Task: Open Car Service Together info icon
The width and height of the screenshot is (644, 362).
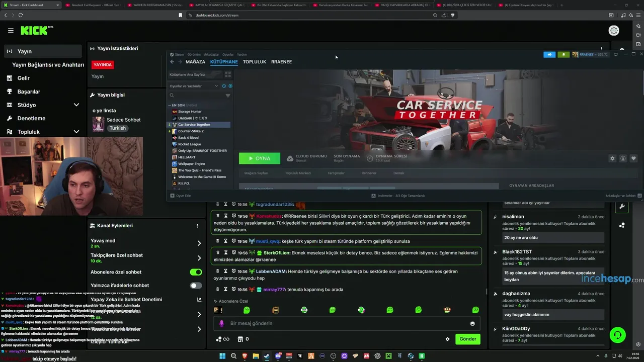Action: pos(623,158)
